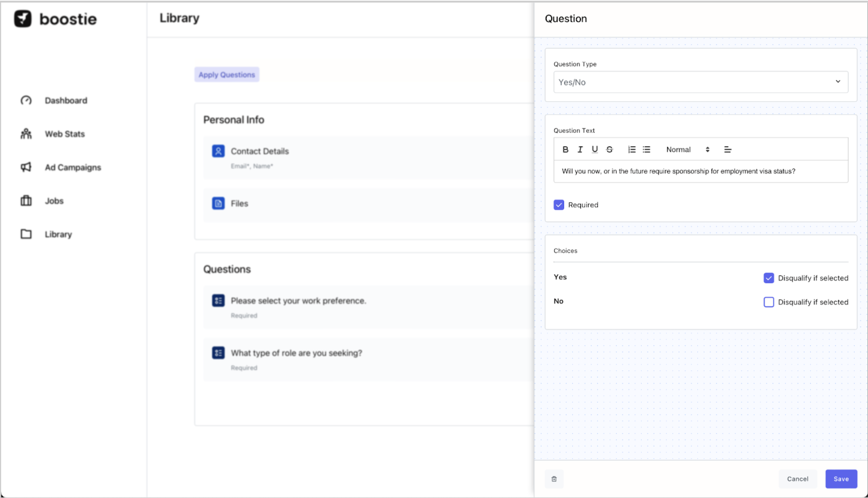Enable disqualify if selected for No
The width and height of the screenshot is (868, 498).
point(769,302)
